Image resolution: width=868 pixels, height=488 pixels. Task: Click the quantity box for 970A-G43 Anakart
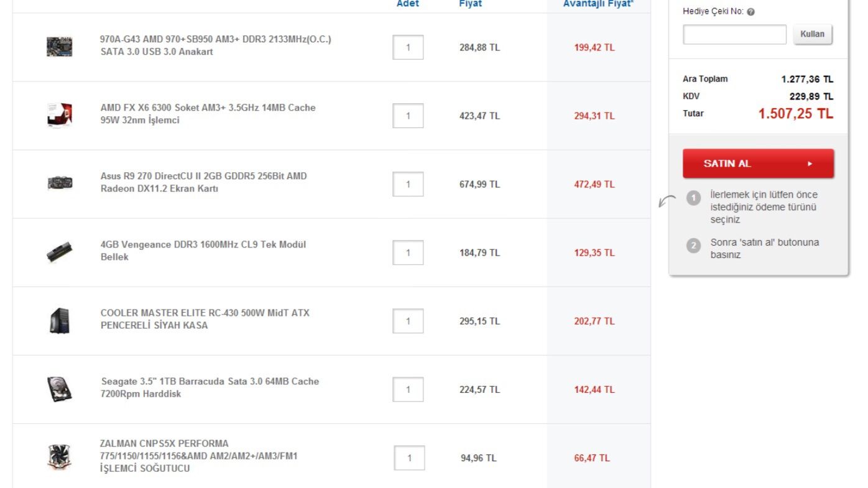[x=408, y=47]
